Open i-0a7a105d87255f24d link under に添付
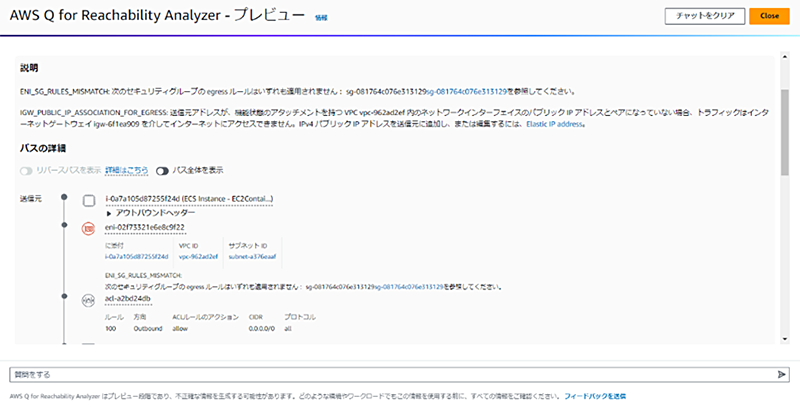This screenshot has width=800, height=407. click(x=136, y=257)
